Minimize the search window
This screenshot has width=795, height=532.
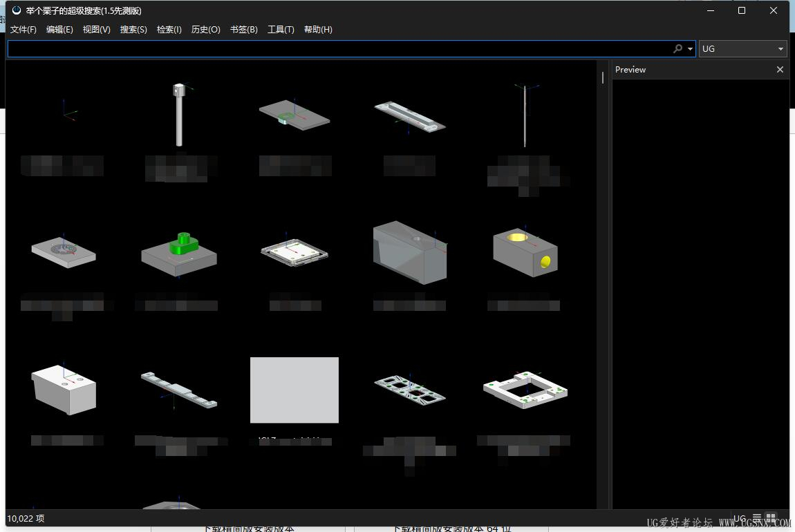(711, 10)
